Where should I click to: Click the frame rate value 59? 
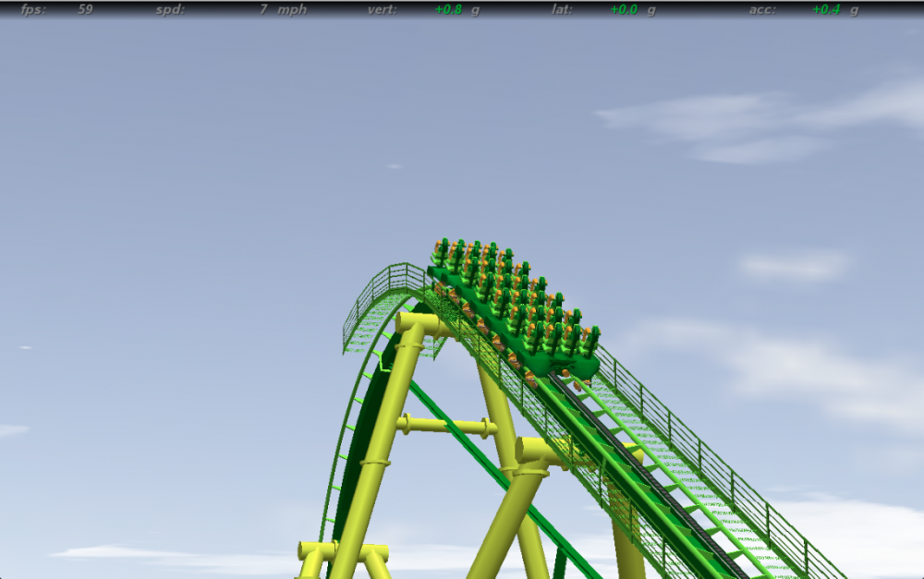[85, 9]
